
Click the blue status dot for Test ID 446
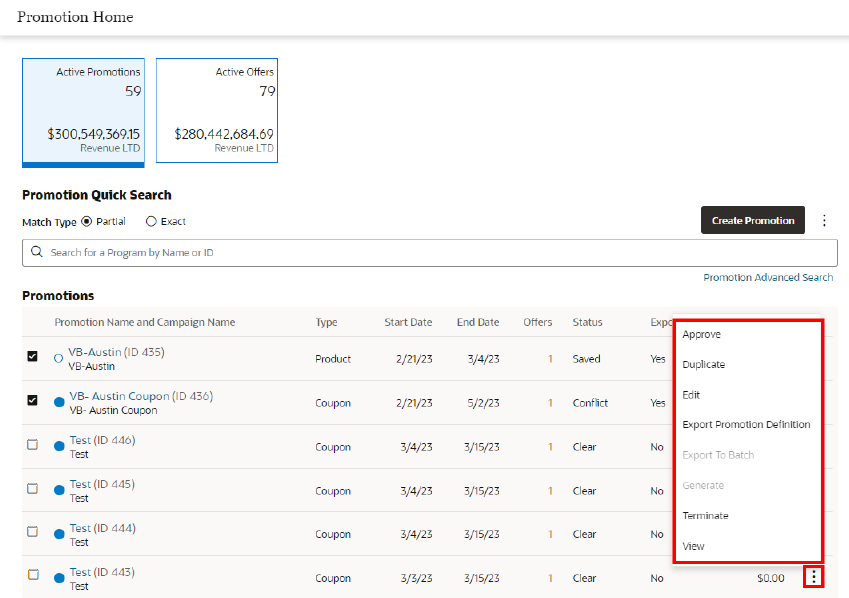tap(59, 446)
